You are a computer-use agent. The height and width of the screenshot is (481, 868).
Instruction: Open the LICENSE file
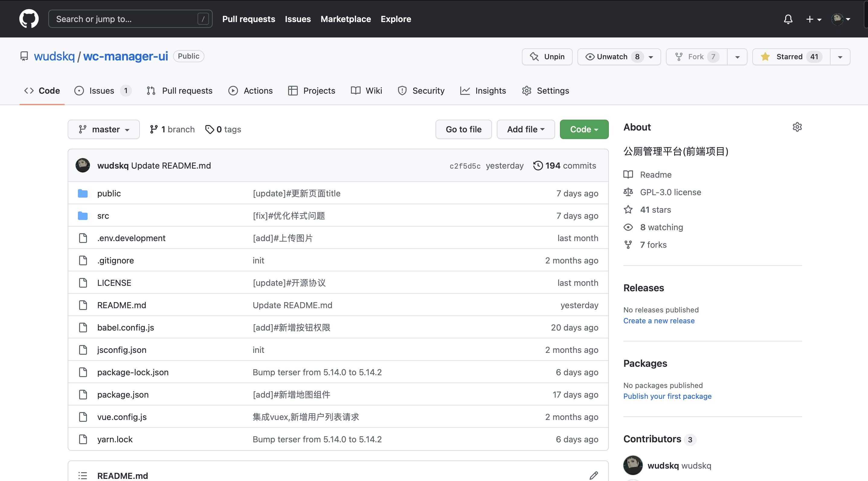tap(114, 283)
